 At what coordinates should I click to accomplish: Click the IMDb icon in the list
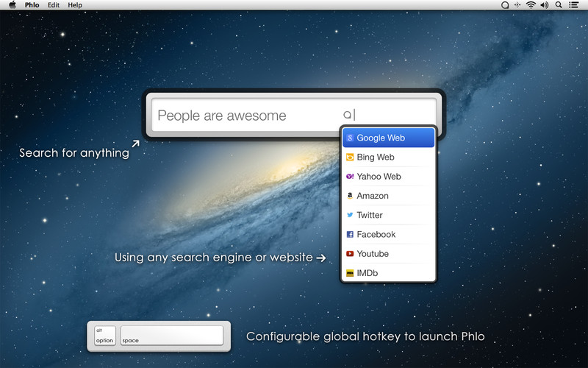[350, 273]
